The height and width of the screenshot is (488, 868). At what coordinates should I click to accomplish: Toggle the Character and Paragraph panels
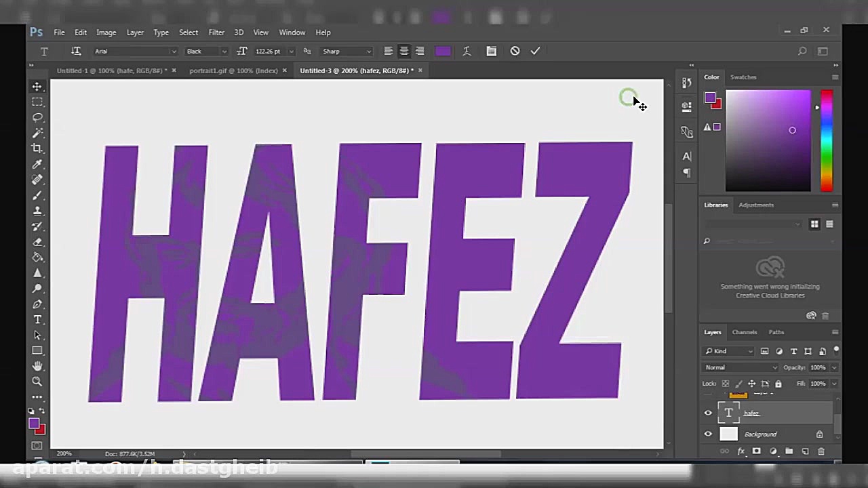(x=492, y=51)
